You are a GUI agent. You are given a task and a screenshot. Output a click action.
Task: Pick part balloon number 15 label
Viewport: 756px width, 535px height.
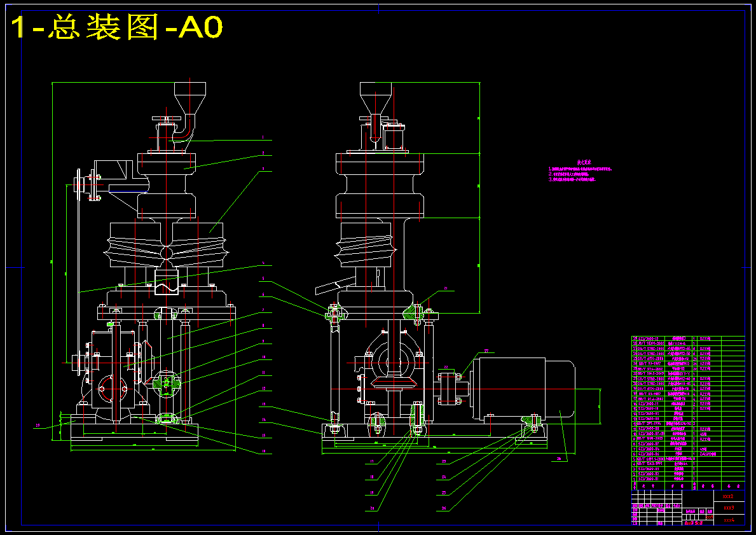[x=263, y=436]
